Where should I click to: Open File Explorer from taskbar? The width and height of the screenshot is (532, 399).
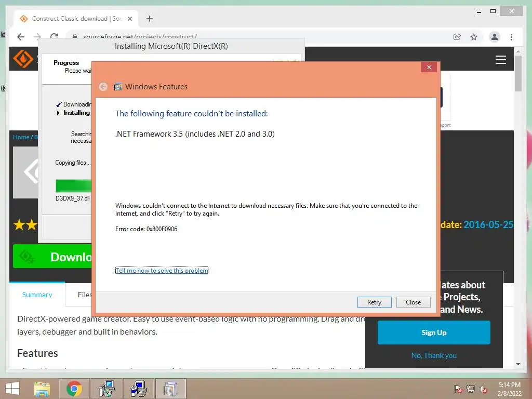pos(42,389)
